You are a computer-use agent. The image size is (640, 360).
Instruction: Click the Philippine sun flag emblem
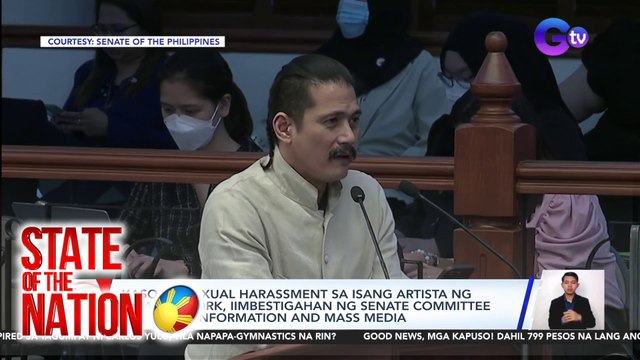(x=176, y=308)
